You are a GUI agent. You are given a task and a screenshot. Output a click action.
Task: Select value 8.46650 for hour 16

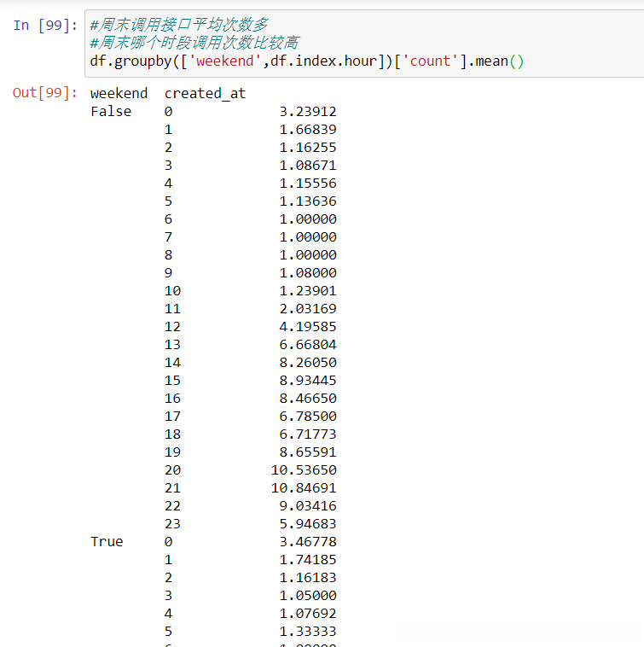point(308,399)
